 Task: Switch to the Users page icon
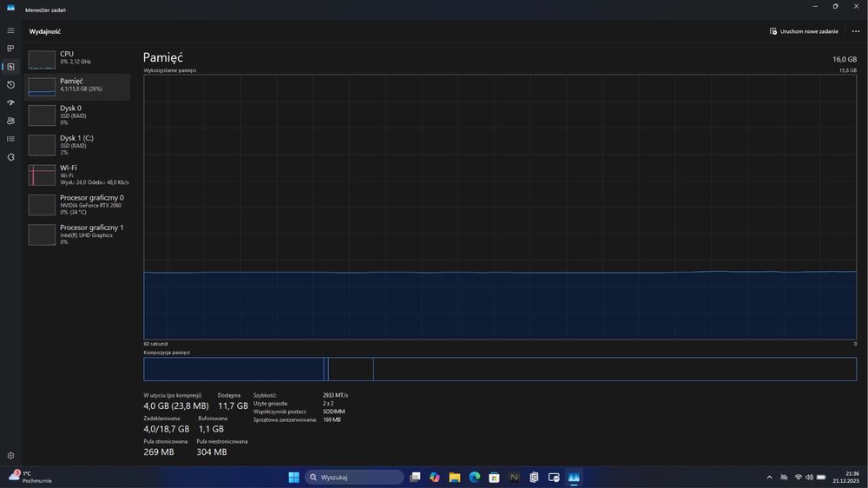10,121
